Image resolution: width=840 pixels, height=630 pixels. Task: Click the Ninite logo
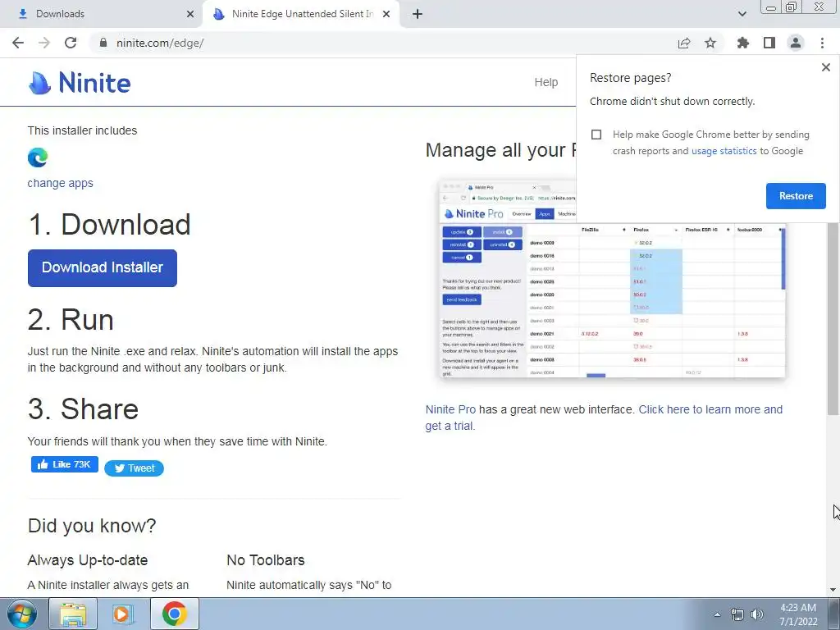tap(80, 83)
